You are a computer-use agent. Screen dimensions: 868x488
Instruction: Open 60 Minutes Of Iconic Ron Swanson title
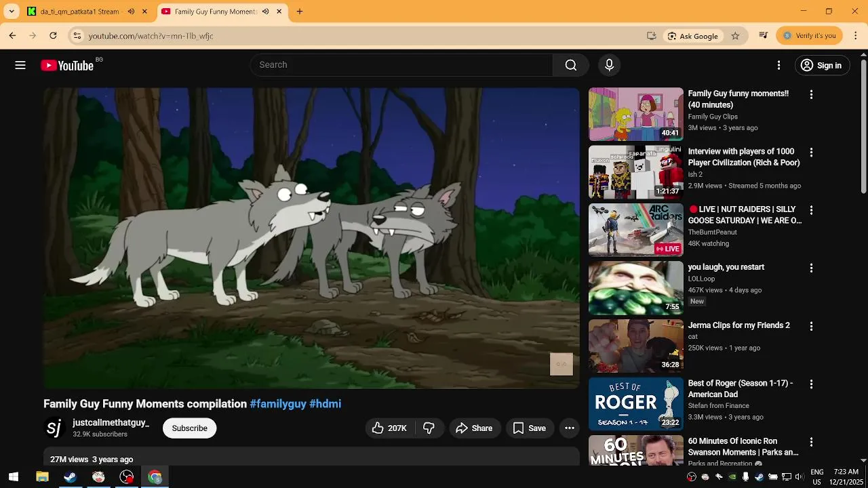pos(743,447)
